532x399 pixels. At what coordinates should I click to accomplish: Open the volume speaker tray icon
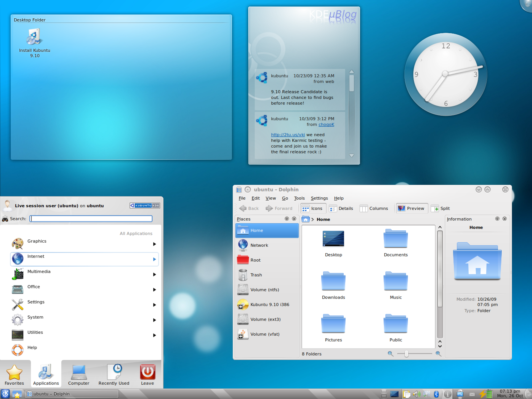coord(417,394)
